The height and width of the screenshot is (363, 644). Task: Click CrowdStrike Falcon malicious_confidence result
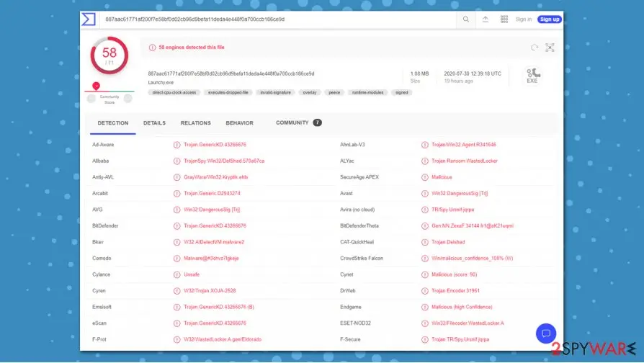(472, 259)
